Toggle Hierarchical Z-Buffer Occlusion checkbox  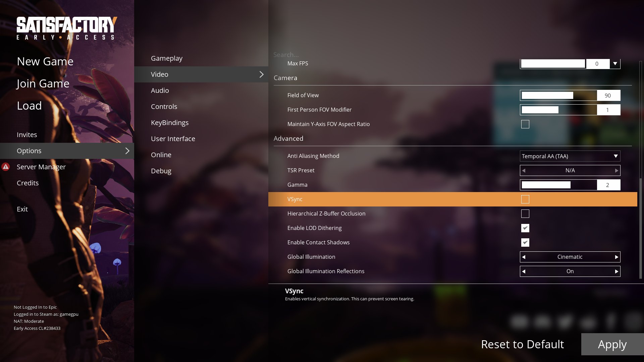[x=525, y=214]
